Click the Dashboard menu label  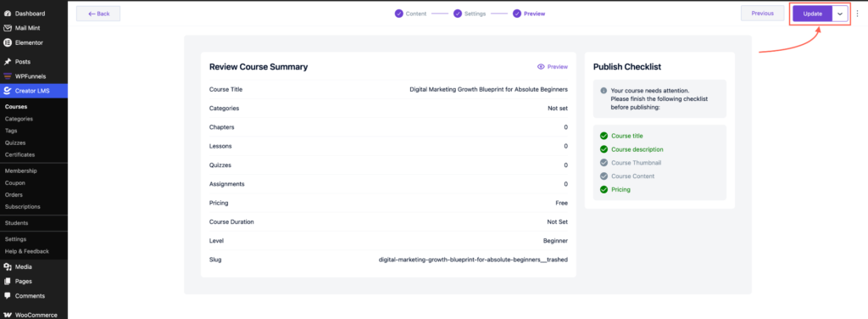[x=31, y=14]
